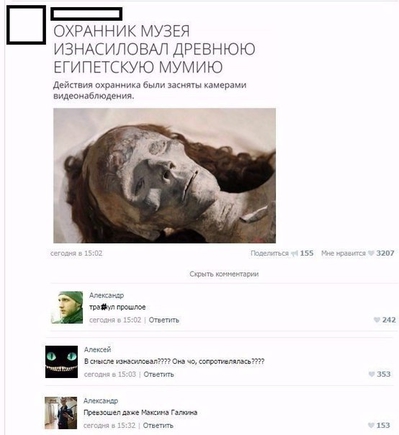Open the mummy photo attachment
The height and width of the screenshot is (435, 399).
pyautogui.click(x=165, y=175)
